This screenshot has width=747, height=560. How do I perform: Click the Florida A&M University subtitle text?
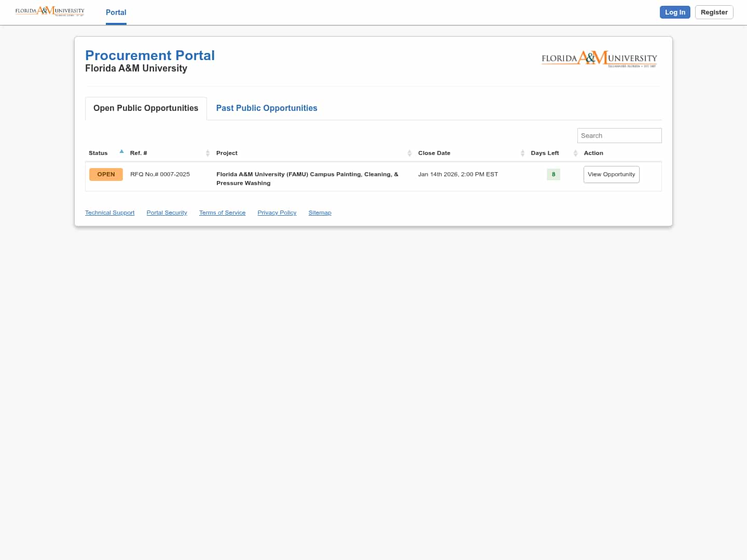136,68
